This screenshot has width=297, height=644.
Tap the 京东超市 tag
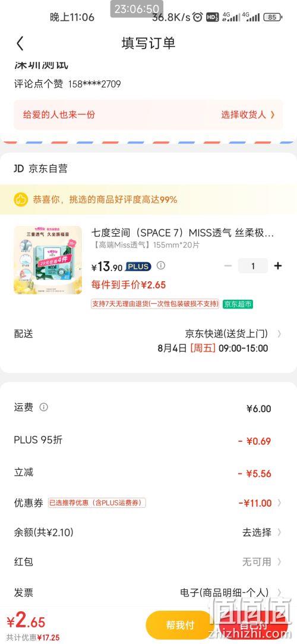[x=238, y=304]
